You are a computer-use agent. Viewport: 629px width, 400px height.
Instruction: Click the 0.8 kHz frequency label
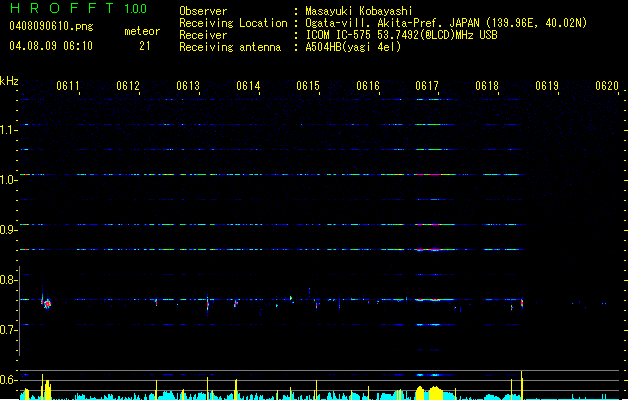tap(8, 280)
